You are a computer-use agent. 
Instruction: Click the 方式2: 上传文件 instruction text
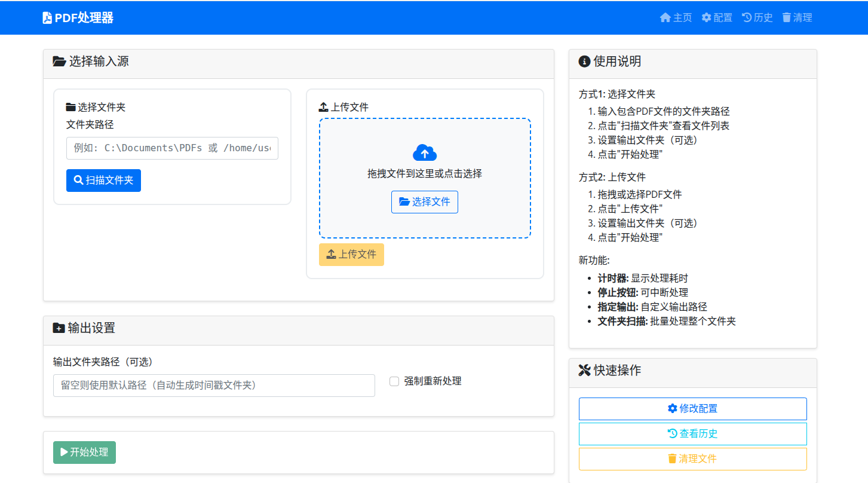tap(612, 178)
